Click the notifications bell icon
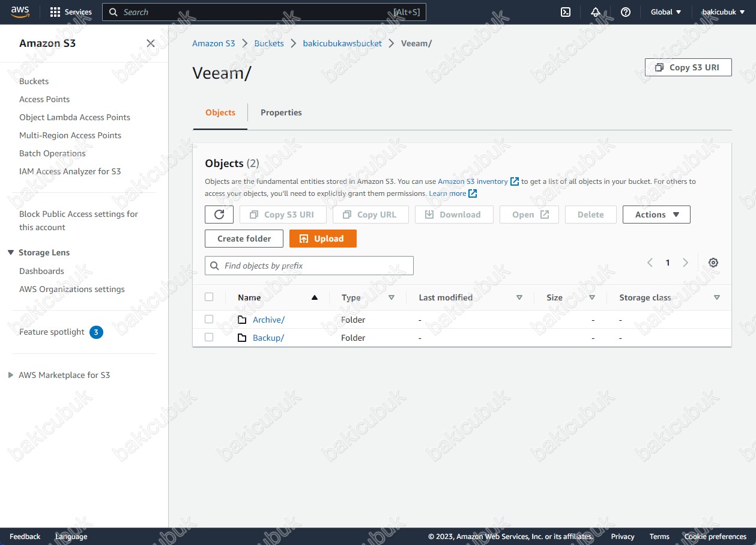 [595, 12]
